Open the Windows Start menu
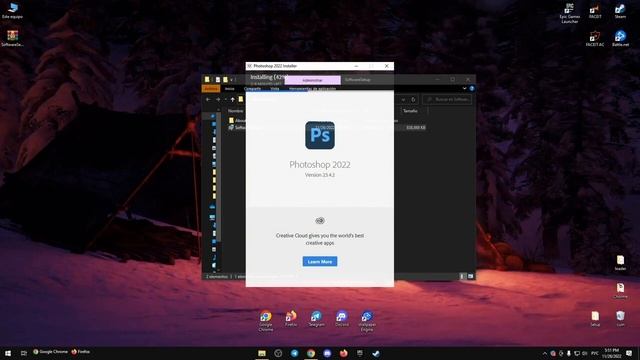 tap(8, 353)
